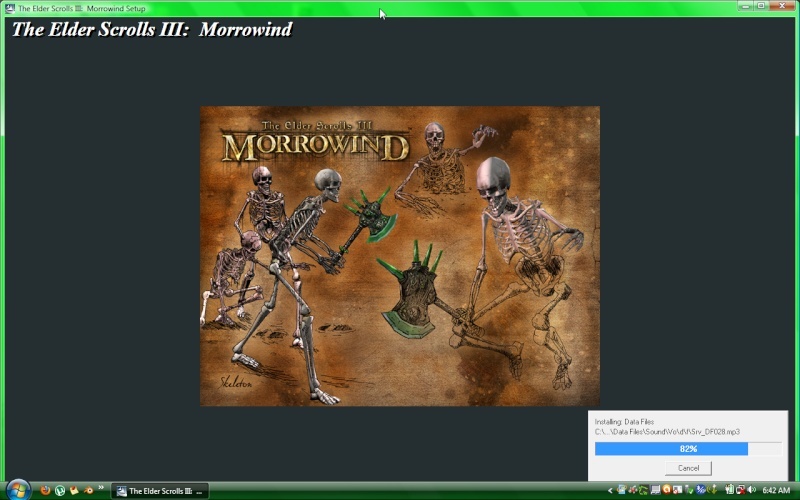Screen dimensions: 800x500
Task: Click the 82% install progress bar
Action: (688, 449)
